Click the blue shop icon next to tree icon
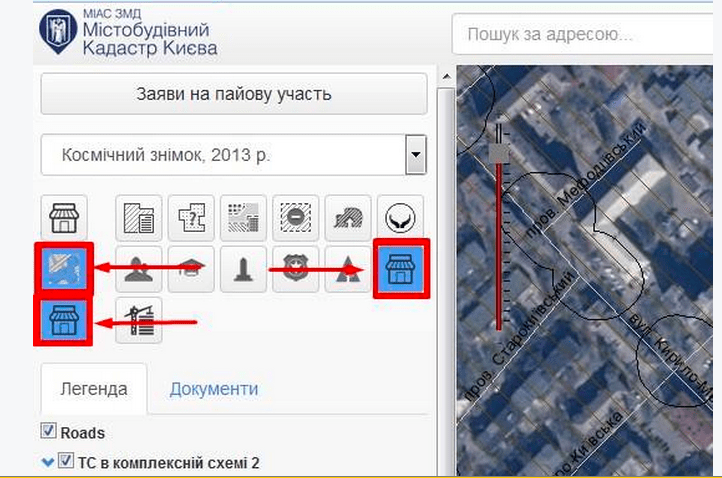Image resolution: width=722 pixels, height=478 pixels. coord(402,268)
